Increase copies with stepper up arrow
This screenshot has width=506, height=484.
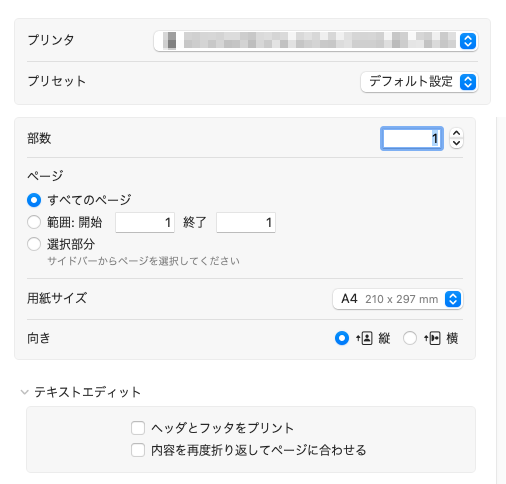[456, 133]
